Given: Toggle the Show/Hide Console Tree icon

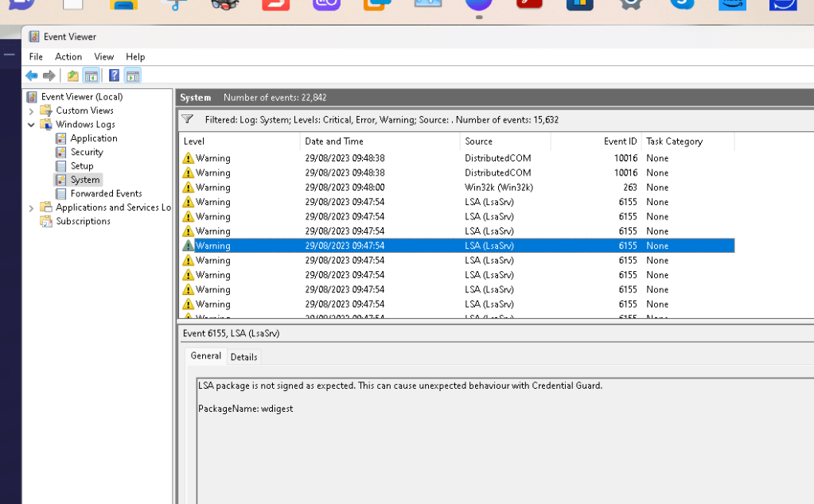Looking at the screenshot, I should click(x=92, y=76).
